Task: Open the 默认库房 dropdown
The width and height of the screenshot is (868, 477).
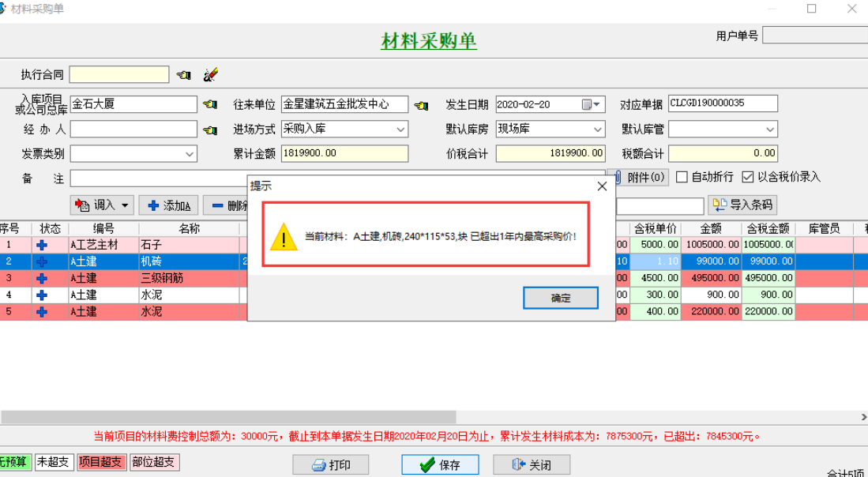Action: coord(596,129)
